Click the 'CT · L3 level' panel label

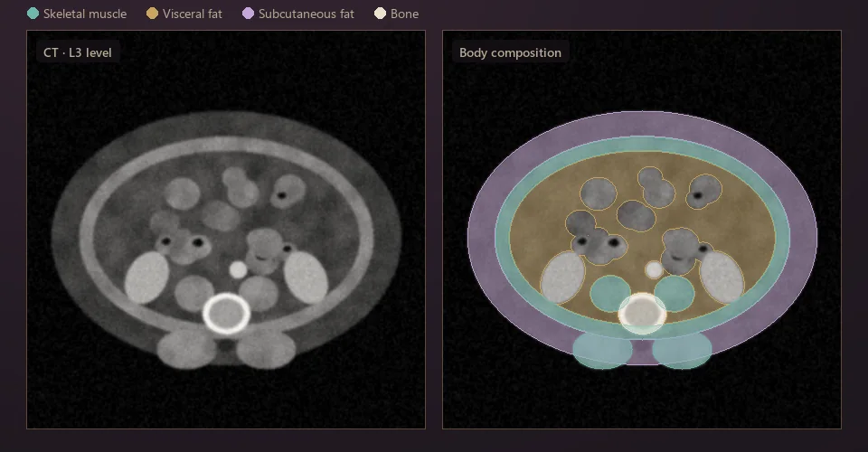pos(78,52)
